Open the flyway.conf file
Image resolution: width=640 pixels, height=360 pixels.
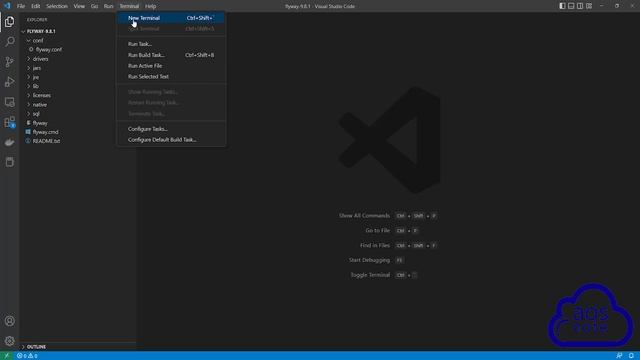click(49, 49)
